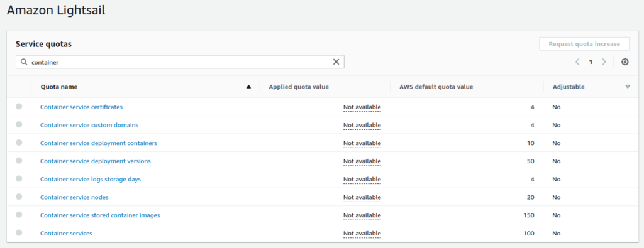
Task: Select Container service stored container images radio
Action: click(x=19, y=215)
